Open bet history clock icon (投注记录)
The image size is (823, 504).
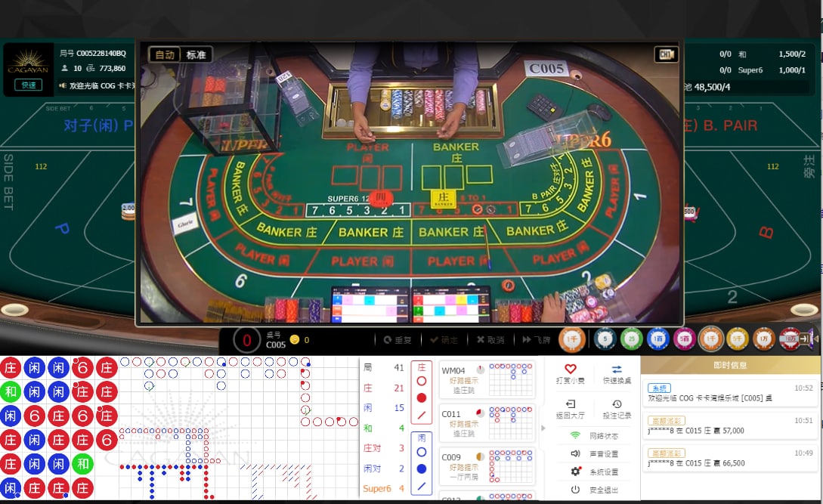coord(616,404)
